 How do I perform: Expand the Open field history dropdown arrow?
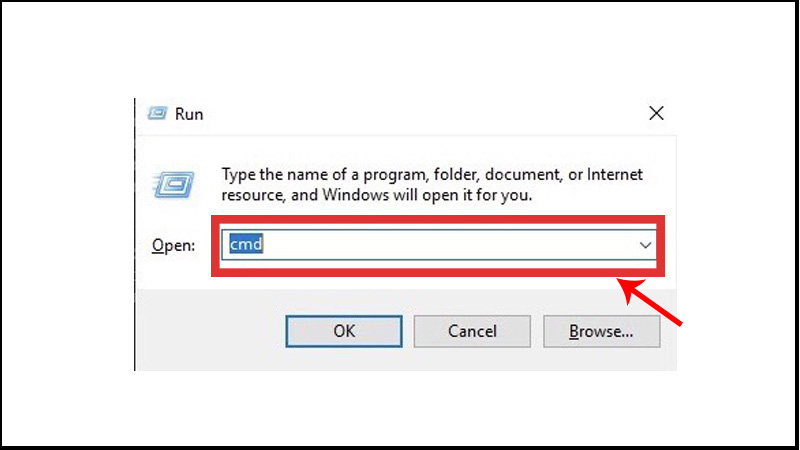(x=645, y=245)
